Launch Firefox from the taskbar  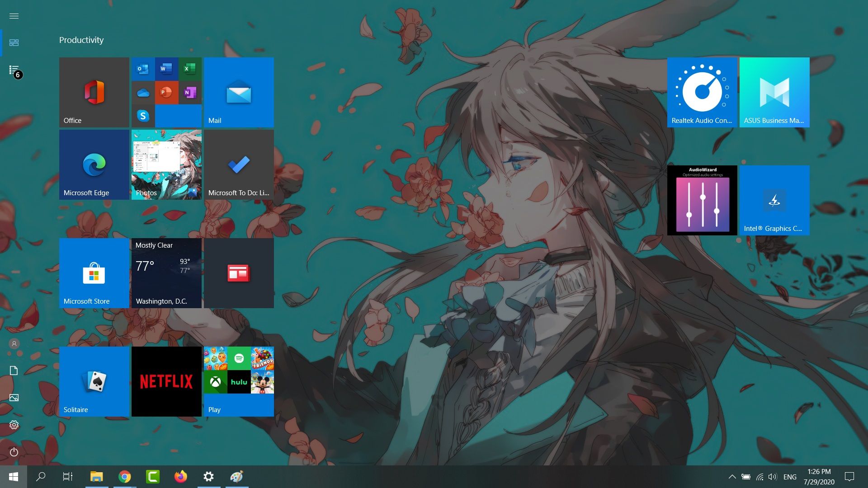[181, 477]
